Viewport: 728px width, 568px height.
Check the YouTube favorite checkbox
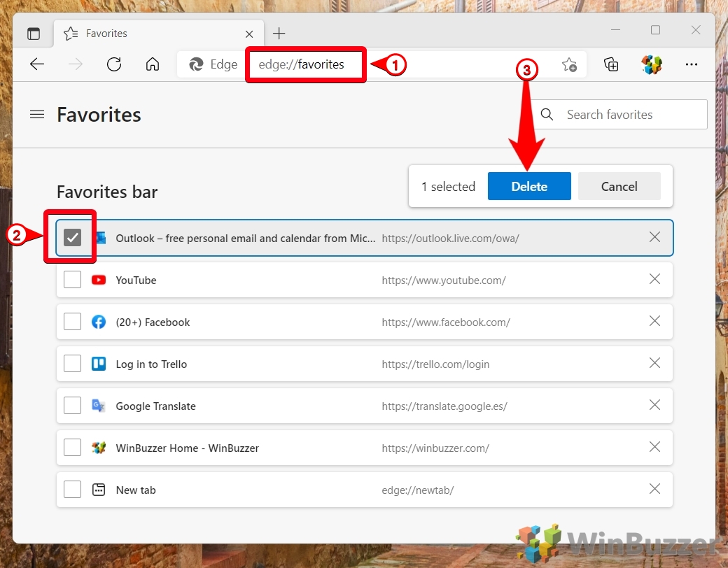[72, 279]
